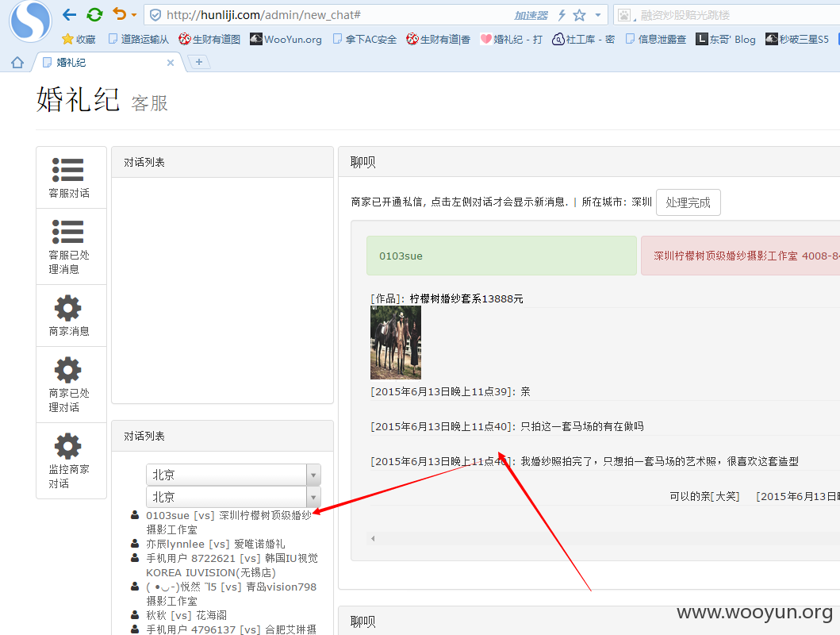Select conversation 秋秋 vs 花海阁
Screen dimensions: 840x635
pyautogui.click(x=186, y=615)
